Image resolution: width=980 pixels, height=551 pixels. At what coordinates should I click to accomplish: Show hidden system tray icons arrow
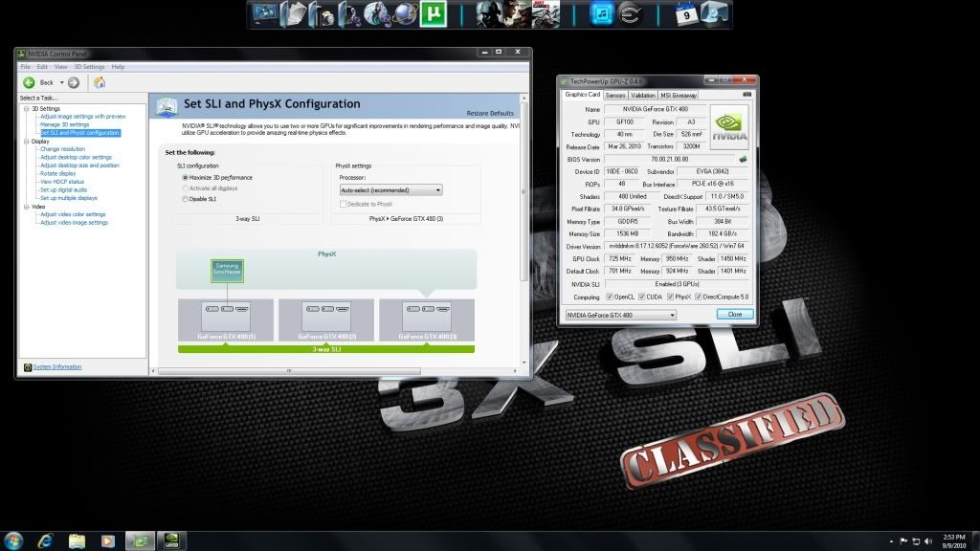click(891, 541)
